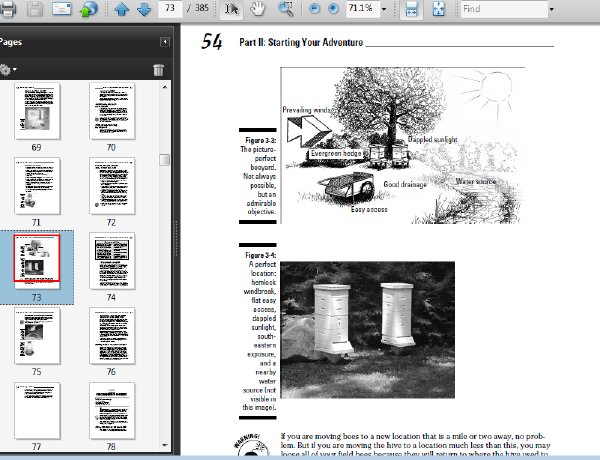Click the thumbnails panel scrollbar handle

[x=165, y=160]
